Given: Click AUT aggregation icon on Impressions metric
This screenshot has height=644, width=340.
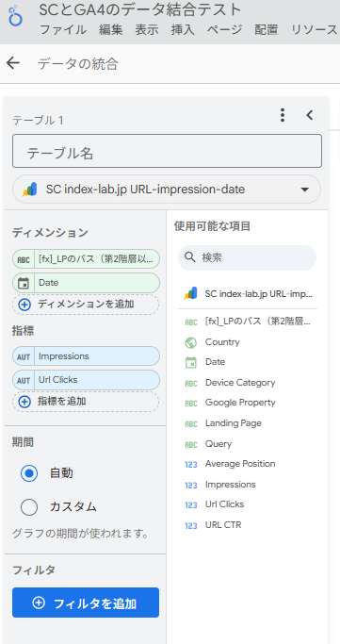Looking at the screenshot, I should (24, 356).
